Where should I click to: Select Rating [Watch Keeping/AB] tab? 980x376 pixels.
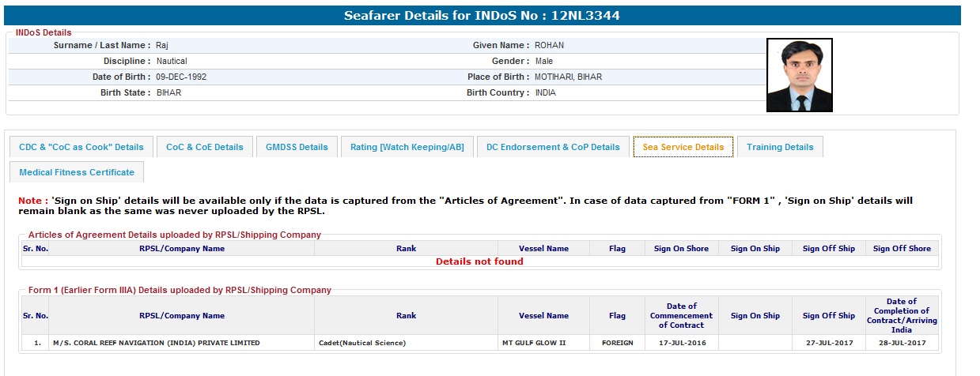tap(407, 147)
